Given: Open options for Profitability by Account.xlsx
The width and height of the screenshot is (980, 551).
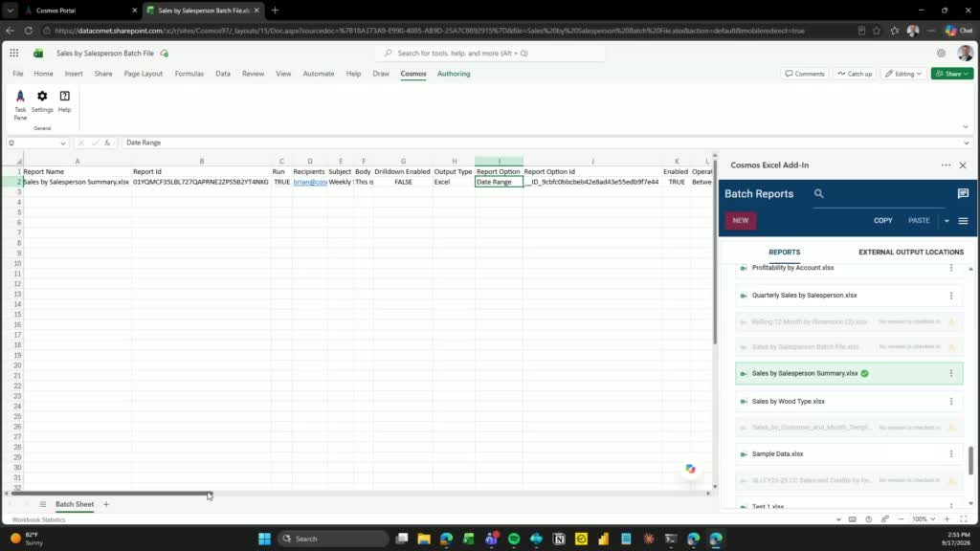Looking at the screenshot, I should click(x=951, y=268).
